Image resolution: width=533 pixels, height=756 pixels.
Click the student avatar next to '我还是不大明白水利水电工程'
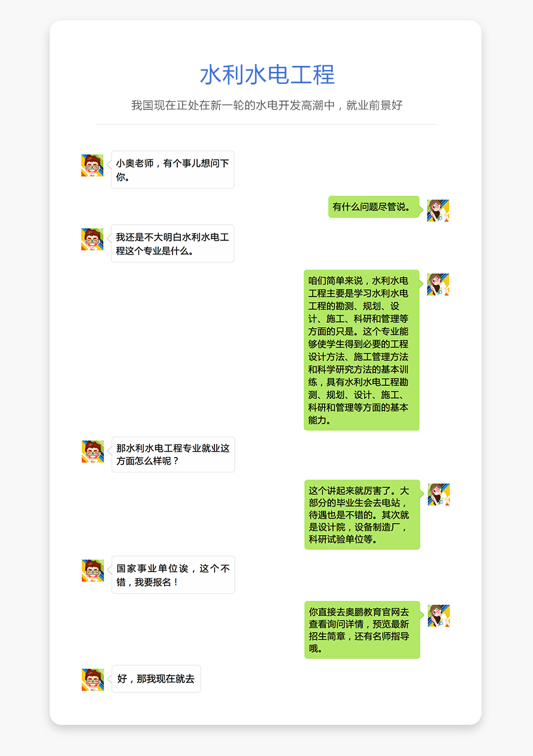92,239
